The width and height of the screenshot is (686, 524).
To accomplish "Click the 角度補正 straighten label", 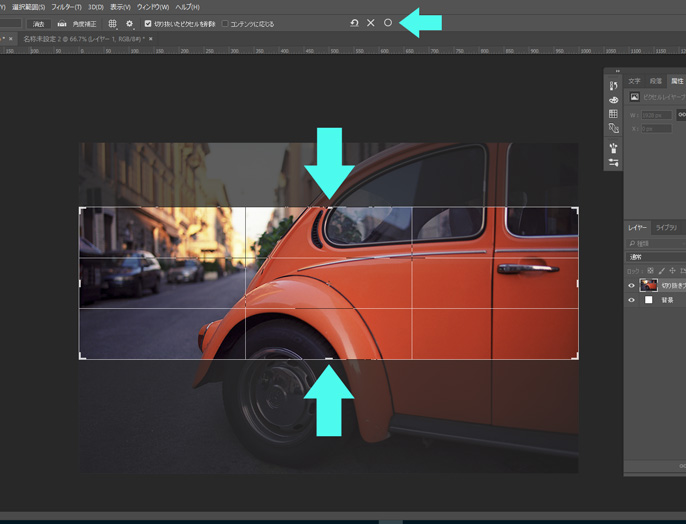I will 84,24.
